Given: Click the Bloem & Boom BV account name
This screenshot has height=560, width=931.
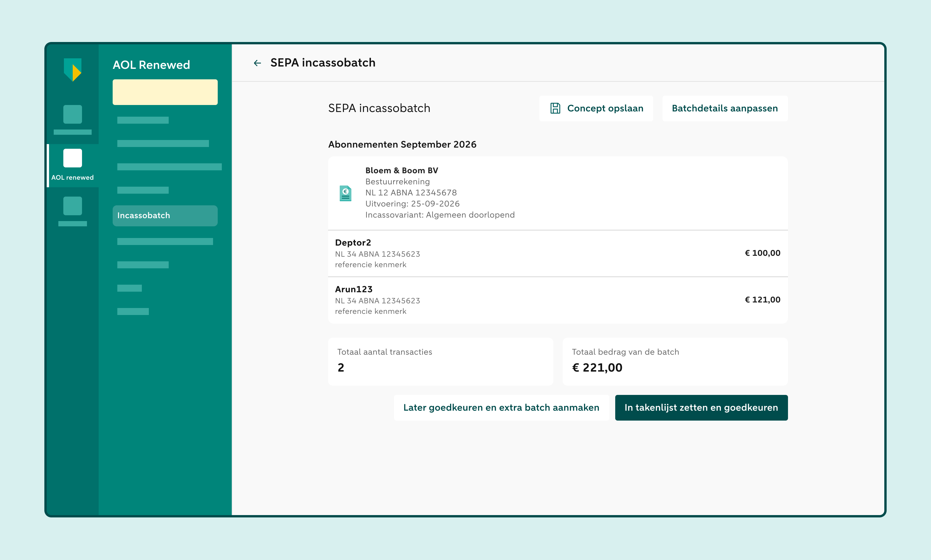Looking at the screenshot, I should tap(402, 171).
